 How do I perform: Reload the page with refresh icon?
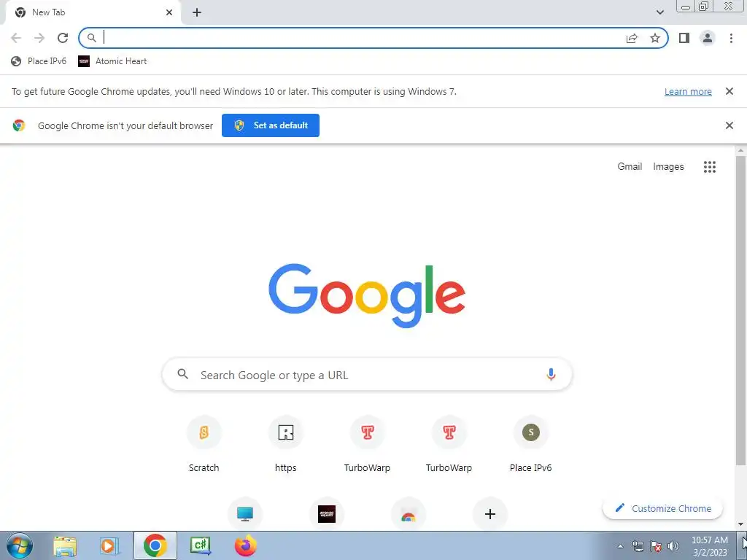click(x=63, y=38)
